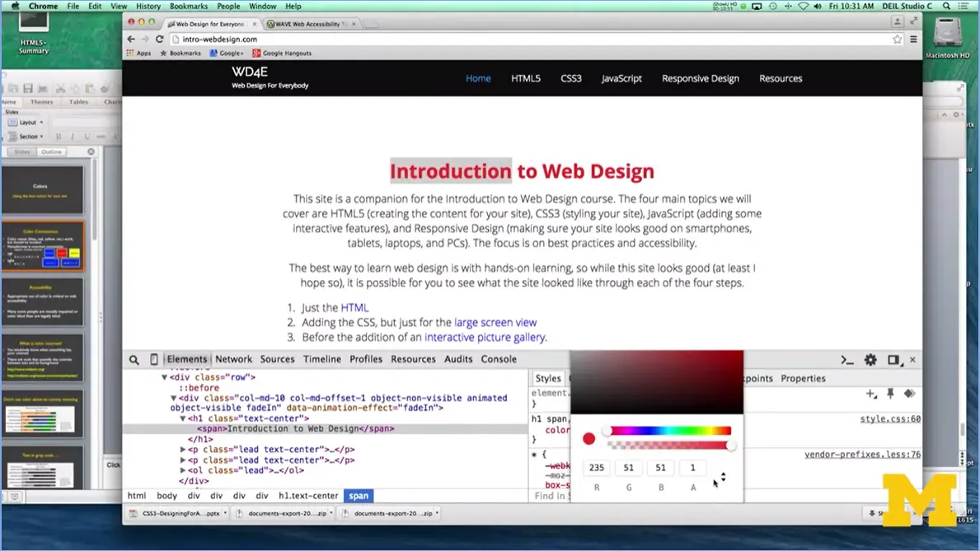The width and height of the screenshot is (980, 551).
Task: Open the console drawer in DevTools
Action: (x=847, y=359)
